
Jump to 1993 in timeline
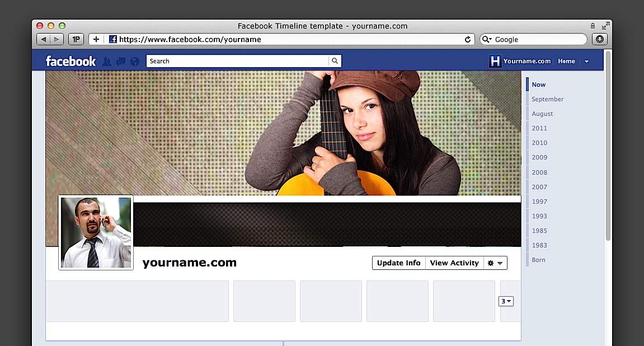[539, 216]
